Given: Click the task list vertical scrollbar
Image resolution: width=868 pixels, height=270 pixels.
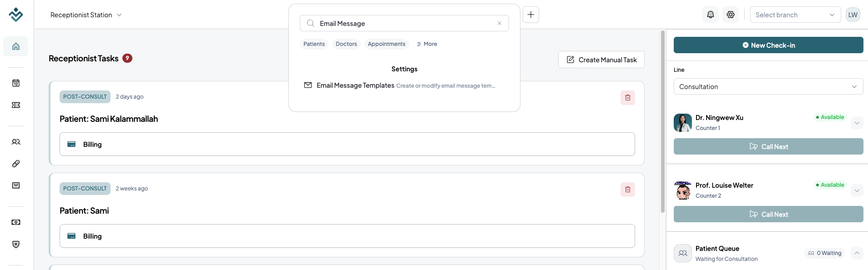Looking at the screenshot, I should 663,121.
